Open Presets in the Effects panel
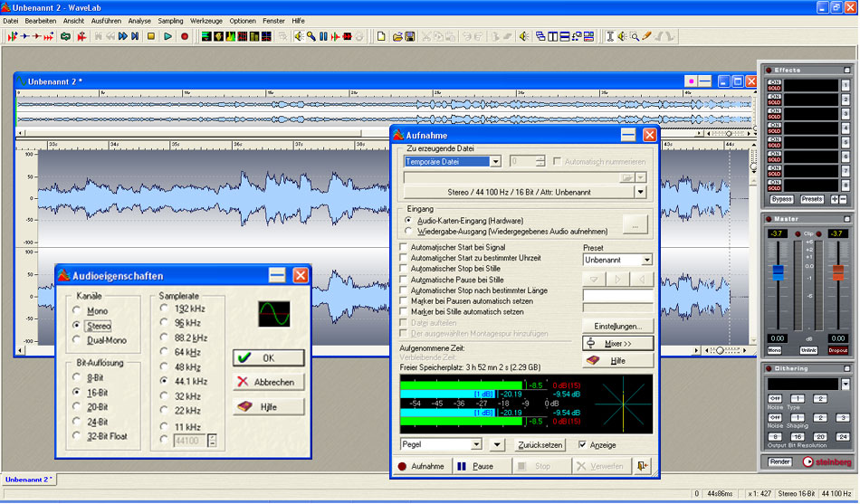860x504 pixels. (812, 199)
